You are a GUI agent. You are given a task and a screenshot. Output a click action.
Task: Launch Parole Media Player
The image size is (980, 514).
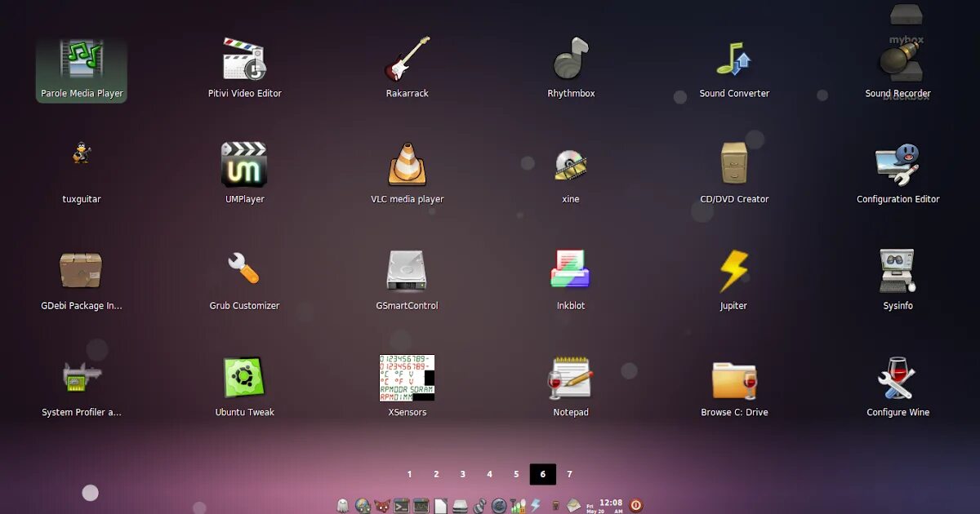[82, 70]
